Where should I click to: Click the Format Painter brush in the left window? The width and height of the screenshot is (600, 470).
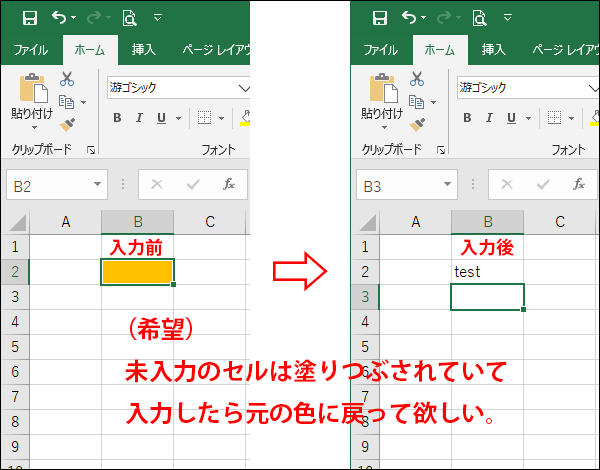pos(67,124)
